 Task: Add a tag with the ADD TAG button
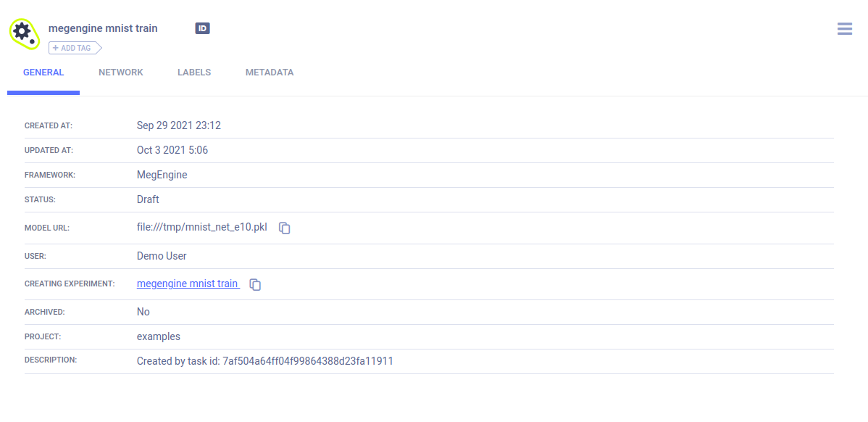tap(75, 48)
